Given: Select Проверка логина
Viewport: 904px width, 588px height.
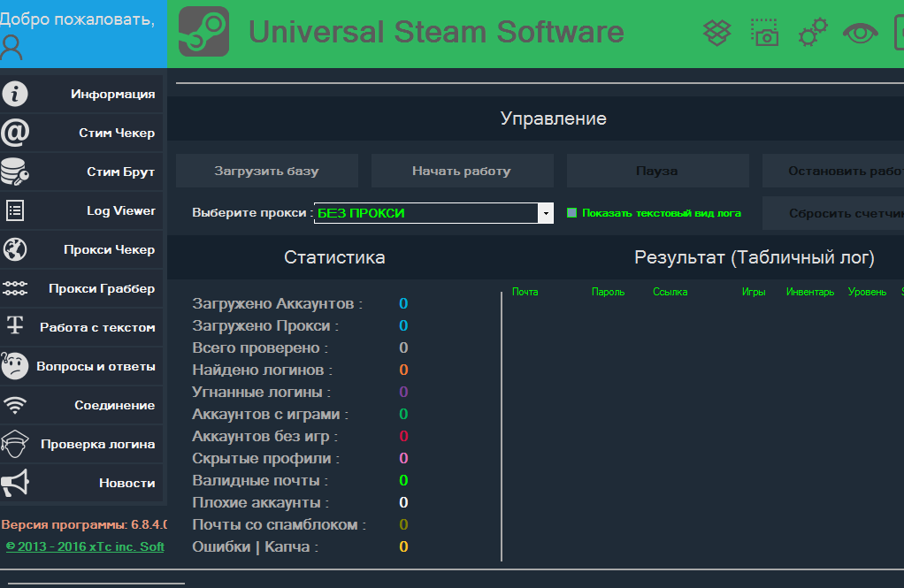Looking at the screenshot, I should pyautogui.click(x=81, y=444).
